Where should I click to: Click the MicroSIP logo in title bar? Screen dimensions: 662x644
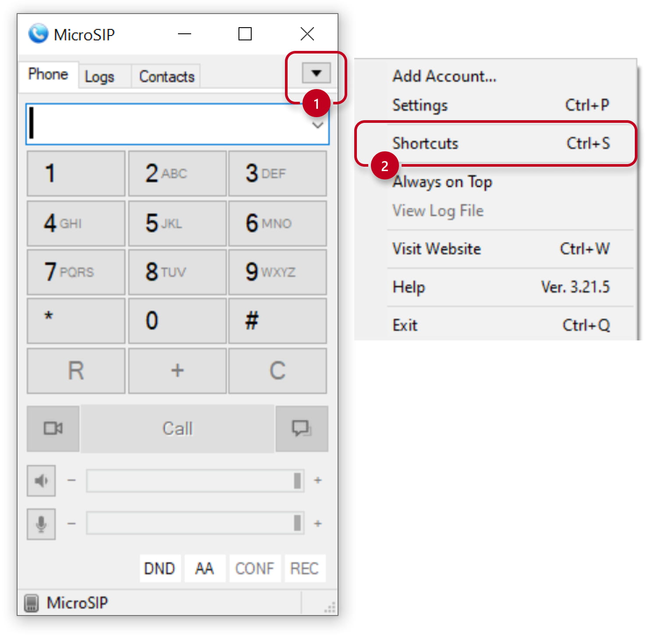tap(38, 33)
